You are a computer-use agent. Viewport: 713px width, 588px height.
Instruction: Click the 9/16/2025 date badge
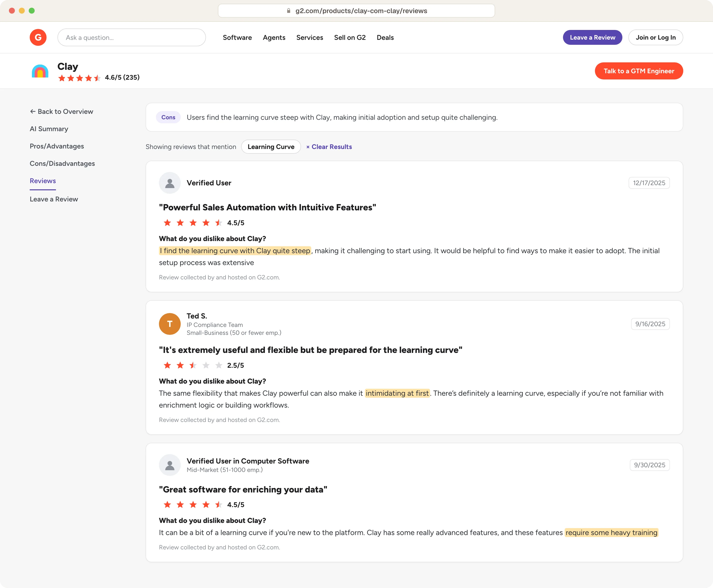pyautogui.click(x=650, y=324)
